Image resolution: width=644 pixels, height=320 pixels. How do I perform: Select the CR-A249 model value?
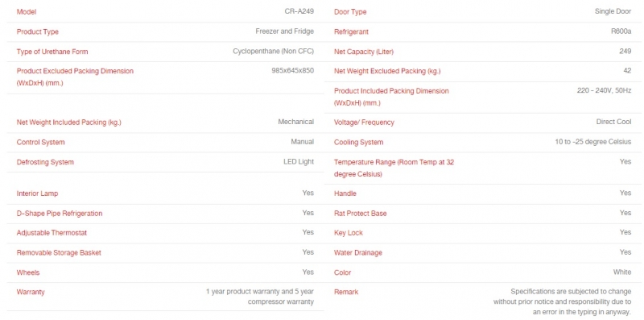point(299,11)
